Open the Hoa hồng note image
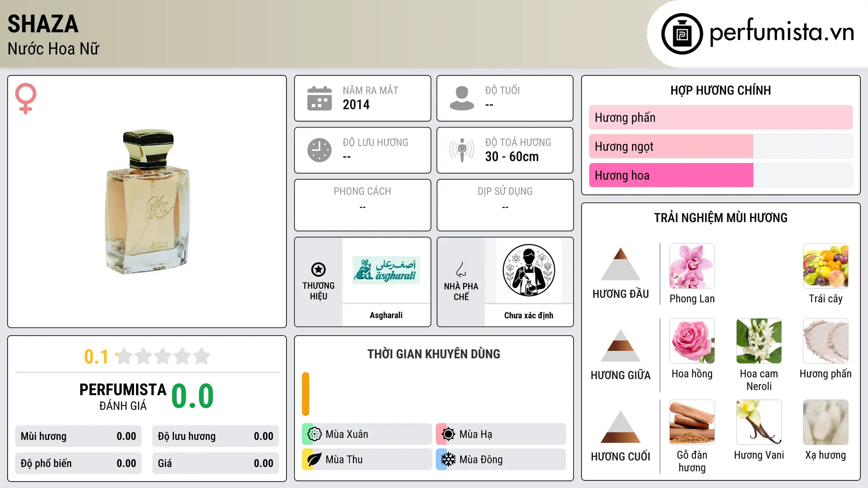868x488 pixels. (x=692, y=341)
